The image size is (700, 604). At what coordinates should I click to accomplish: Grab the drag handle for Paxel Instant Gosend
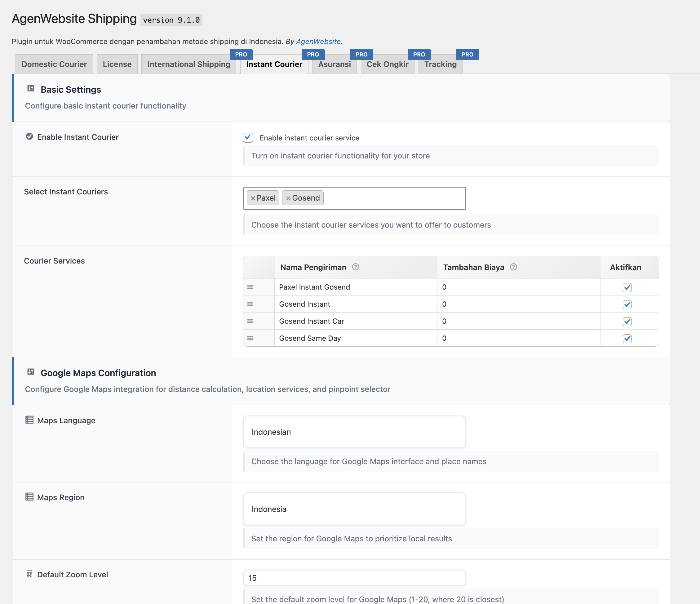click(250, 287)
